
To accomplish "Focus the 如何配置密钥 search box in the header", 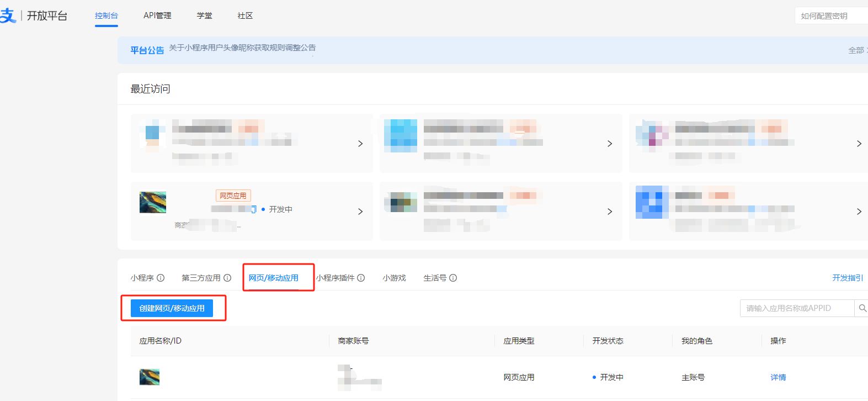I will pyautogui.click(x=830, y=16).
